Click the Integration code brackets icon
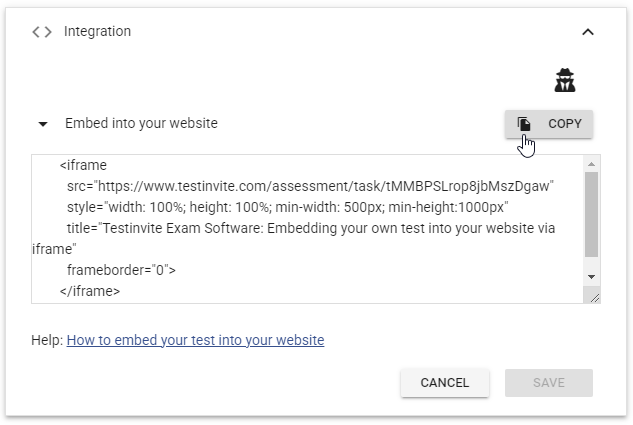 (x=42, y=32)
